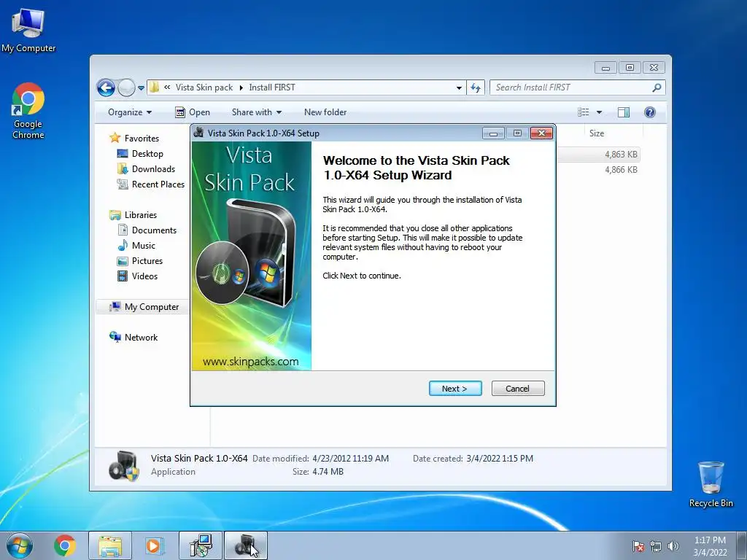The image size is (747, 560).
Task: Click Date modified value in details pane
Action: point(351,459)
